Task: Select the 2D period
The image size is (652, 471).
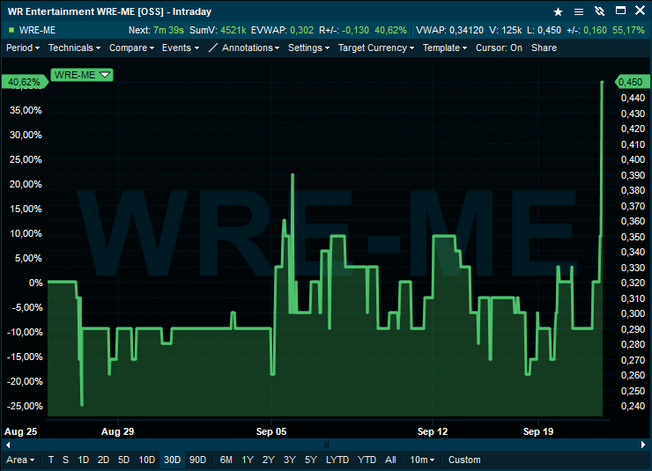Action: (103, 460)
